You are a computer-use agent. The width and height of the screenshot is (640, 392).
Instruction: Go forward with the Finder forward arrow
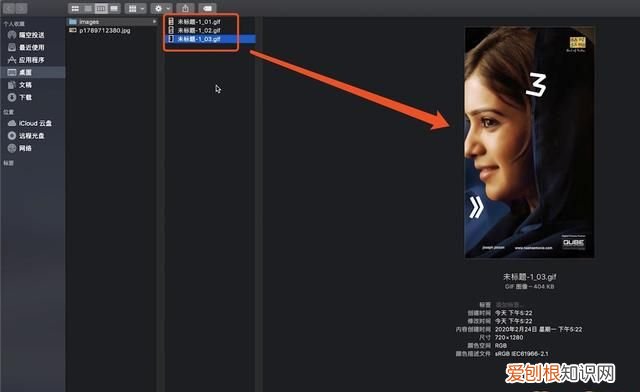point(21,8)
